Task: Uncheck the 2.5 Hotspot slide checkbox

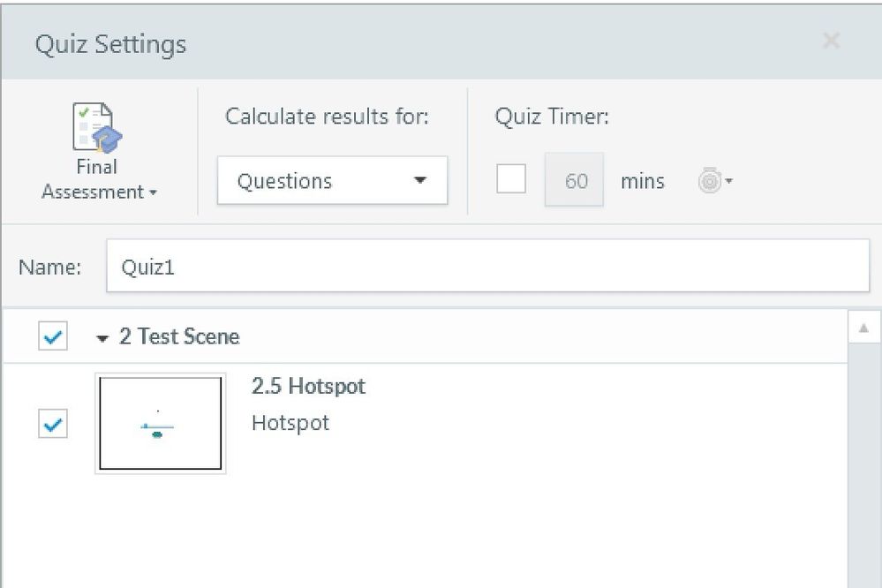Action: coord(53,425)
